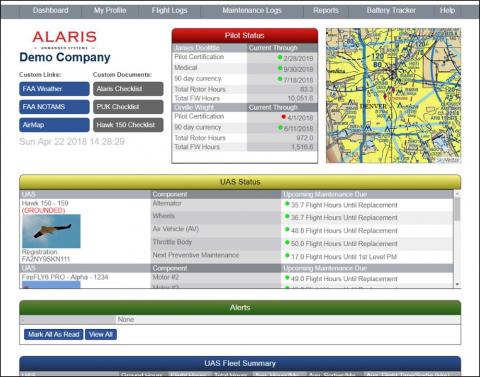Click the UAS Status scroll down arrow

[457, 284]
